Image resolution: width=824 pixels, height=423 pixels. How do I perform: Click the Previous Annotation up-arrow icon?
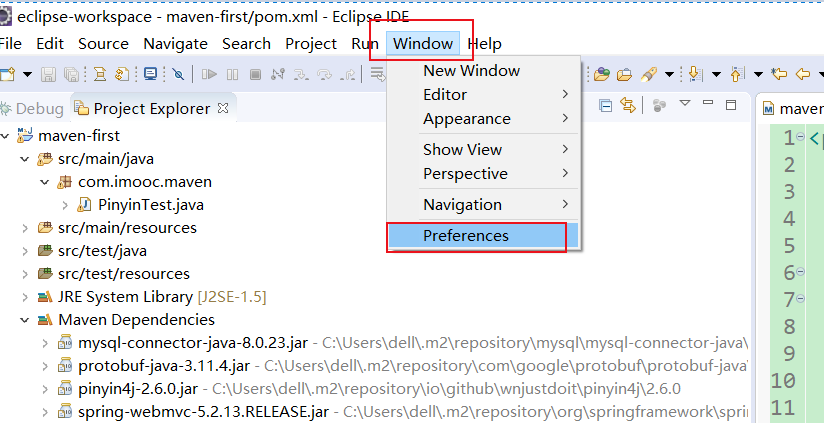(737, 74)
